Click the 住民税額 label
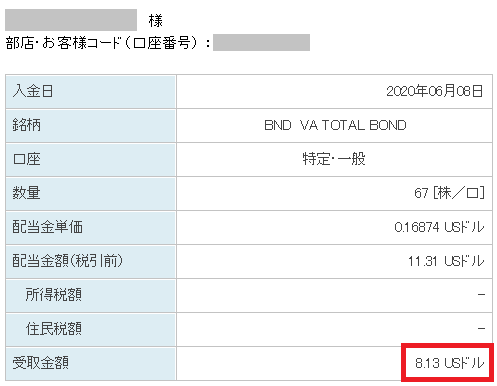This screenshot has width=497, height=386. pyautogui.click(x=54, y=329)
